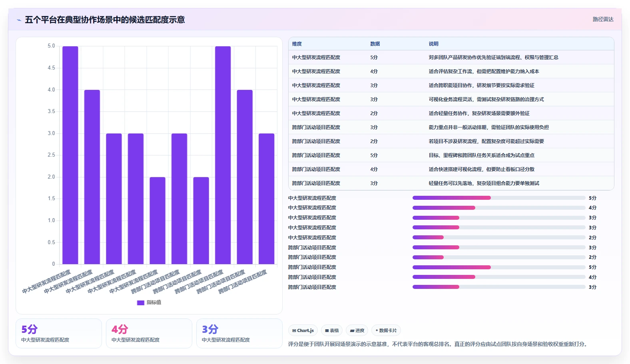
Task: Select the Chart.js chip
Action: 303,330
